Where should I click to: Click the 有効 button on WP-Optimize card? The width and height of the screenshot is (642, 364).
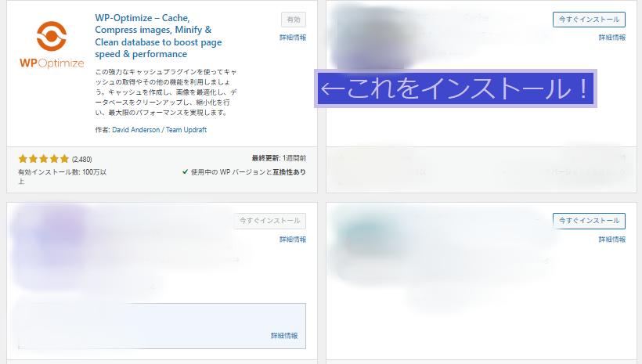coord(294,20)
